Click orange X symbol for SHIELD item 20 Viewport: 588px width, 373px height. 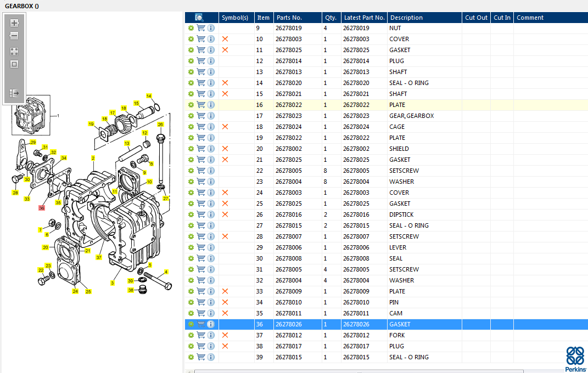225,149
